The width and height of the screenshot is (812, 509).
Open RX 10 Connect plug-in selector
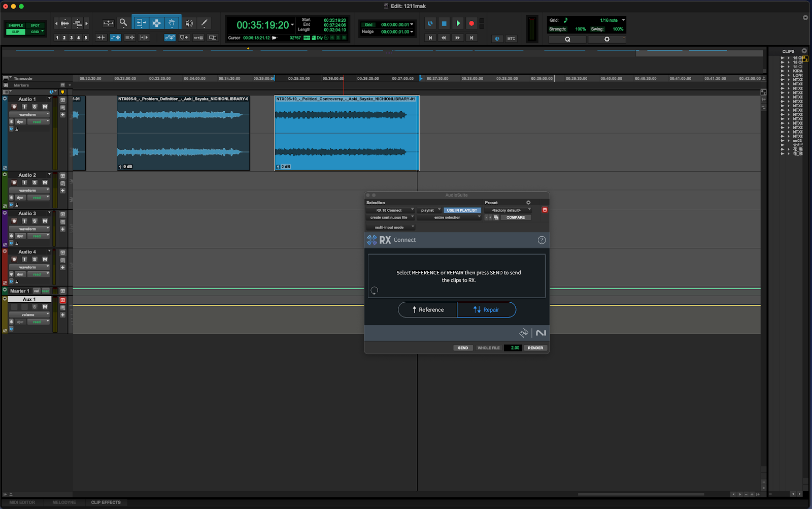point(390,210)
